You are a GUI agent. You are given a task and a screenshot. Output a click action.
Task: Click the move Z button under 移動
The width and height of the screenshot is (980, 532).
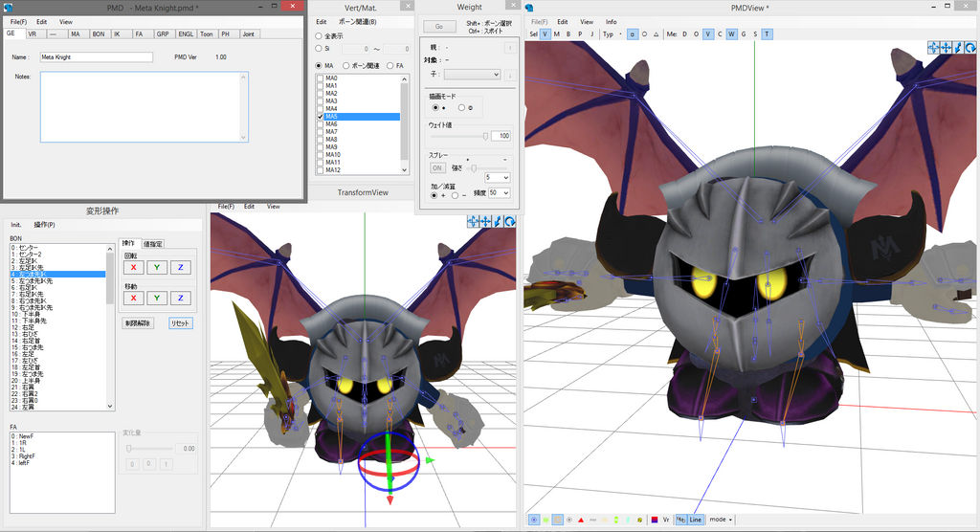click(x=181, y=299)
